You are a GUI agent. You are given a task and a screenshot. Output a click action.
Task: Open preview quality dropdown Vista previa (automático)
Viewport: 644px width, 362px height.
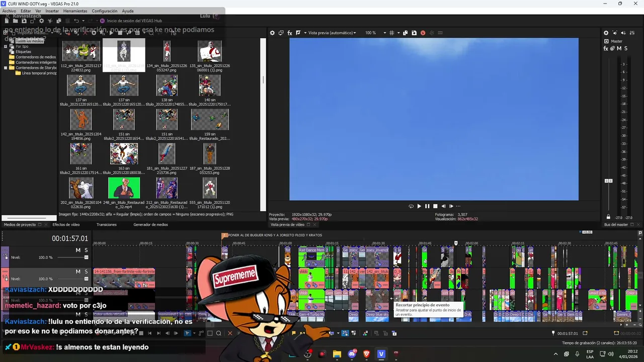tap(332, 33)
